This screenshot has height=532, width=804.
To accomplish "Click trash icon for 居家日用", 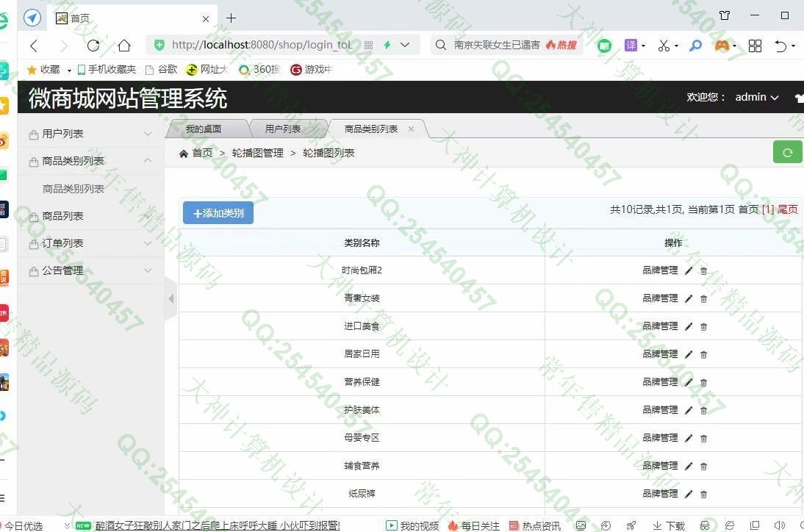I will point(703,354).
